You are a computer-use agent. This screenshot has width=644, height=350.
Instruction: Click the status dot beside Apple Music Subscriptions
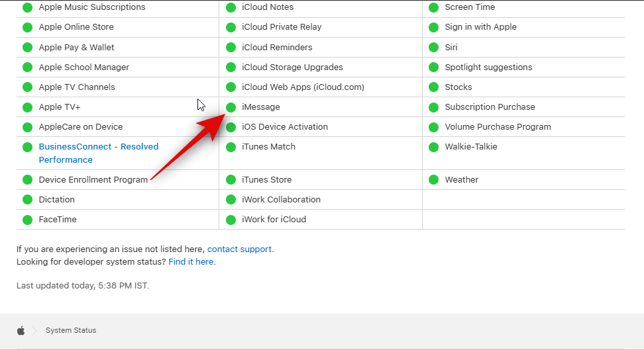[28, 7]
